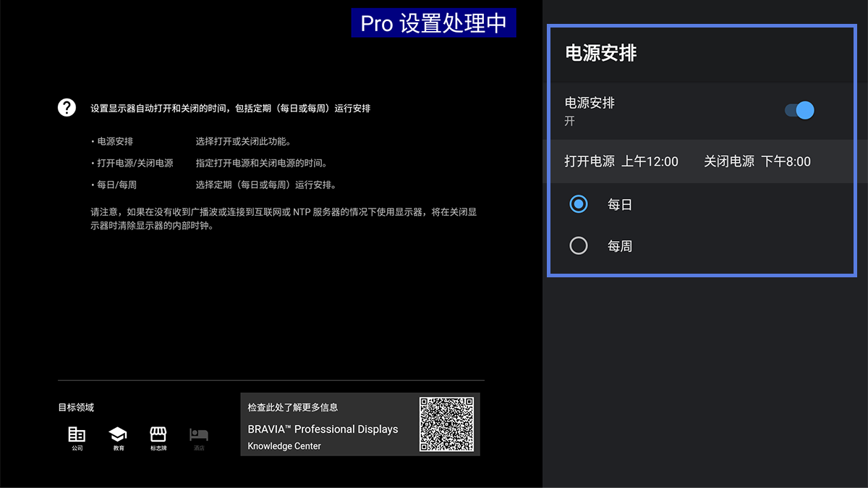
Task: Click the greyed 酒店 bed icon
Action: tap(198, 434)
